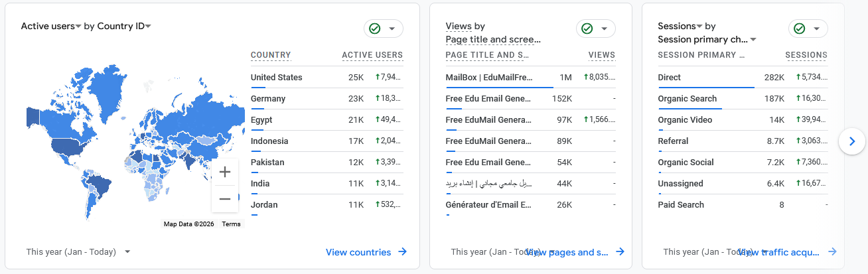Open Sessions metric dropdown
Screen dimensions: 868x274
(x=680, y=27)
